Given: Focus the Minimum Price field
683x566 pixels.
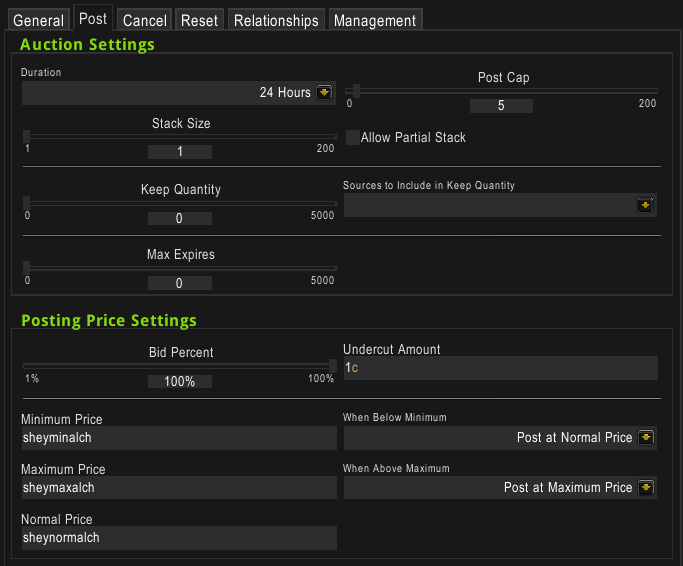Looking at the screenshot, I should 179,437.
